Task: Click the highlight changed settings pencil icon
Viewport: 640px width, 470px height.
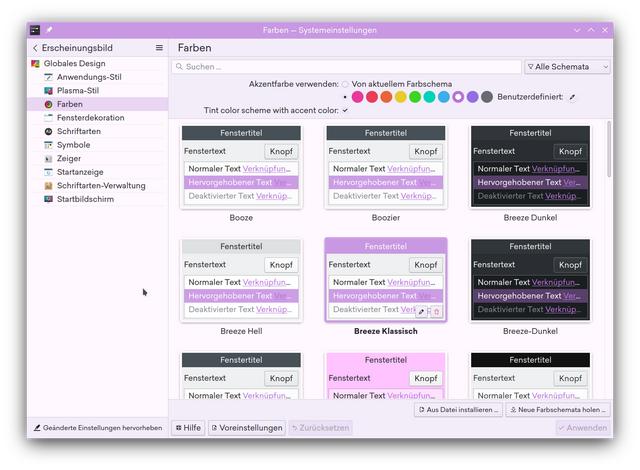Action: (x=37, y=428)
